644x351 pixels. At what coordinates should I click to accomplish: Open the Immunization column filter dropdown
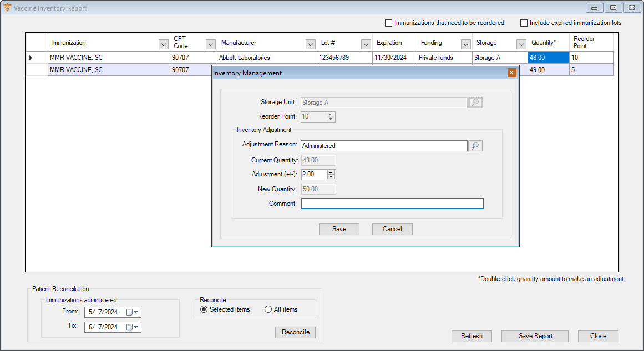tap(163, 44)
